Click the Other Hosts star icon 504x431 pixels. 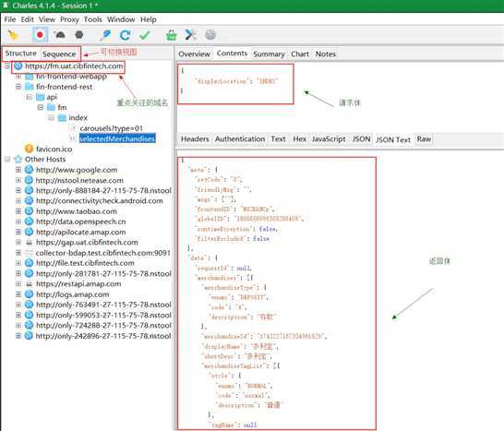(x=18, y=159)
